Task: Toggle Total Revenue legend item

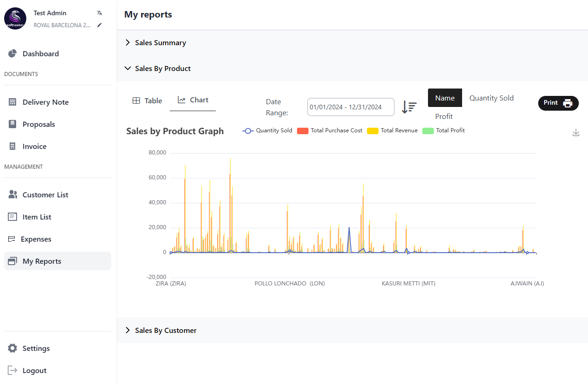Action: (392, 130)
